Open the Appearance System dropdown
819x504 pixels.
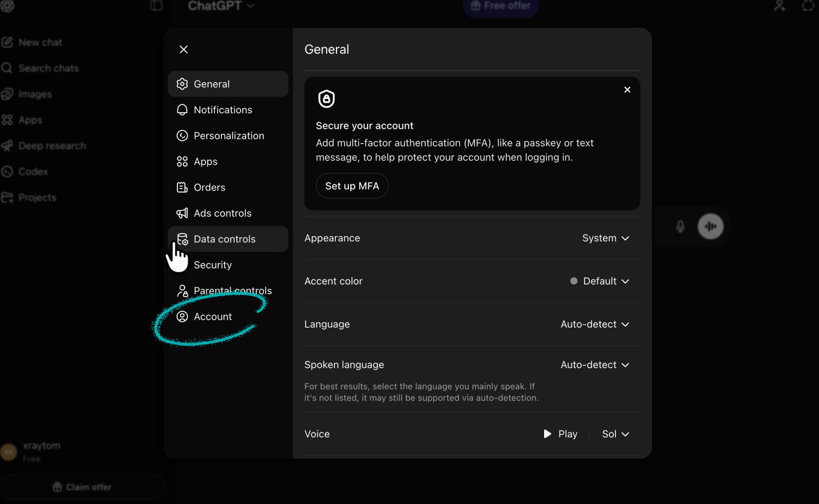click(606, 238)
